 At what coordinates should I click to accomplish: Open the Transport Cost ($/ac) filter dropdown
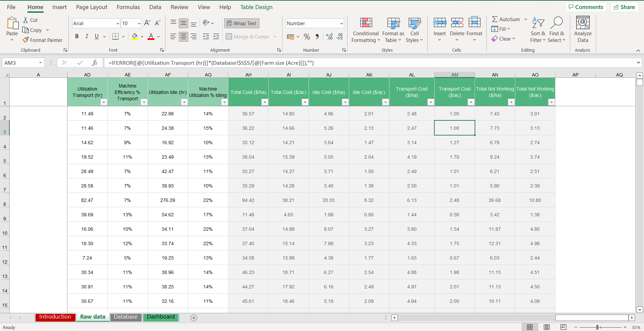pos(471,102)
